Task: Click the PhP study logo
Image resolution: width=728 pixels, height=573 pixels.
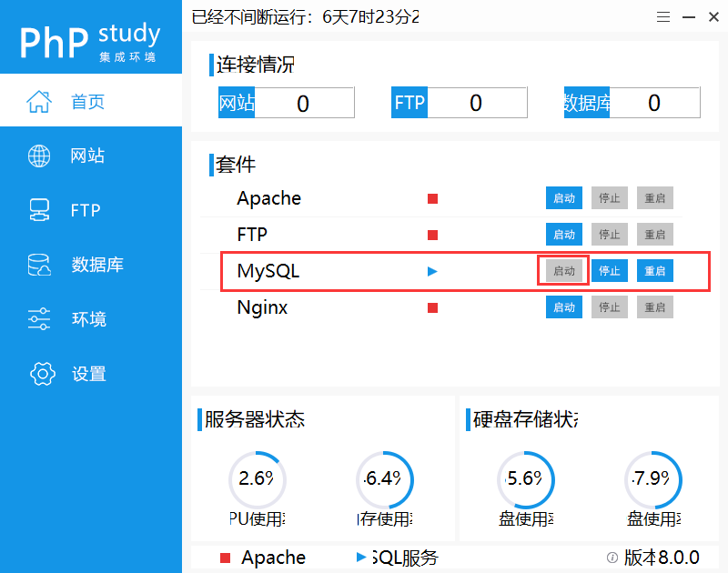Action: point(90,41)
